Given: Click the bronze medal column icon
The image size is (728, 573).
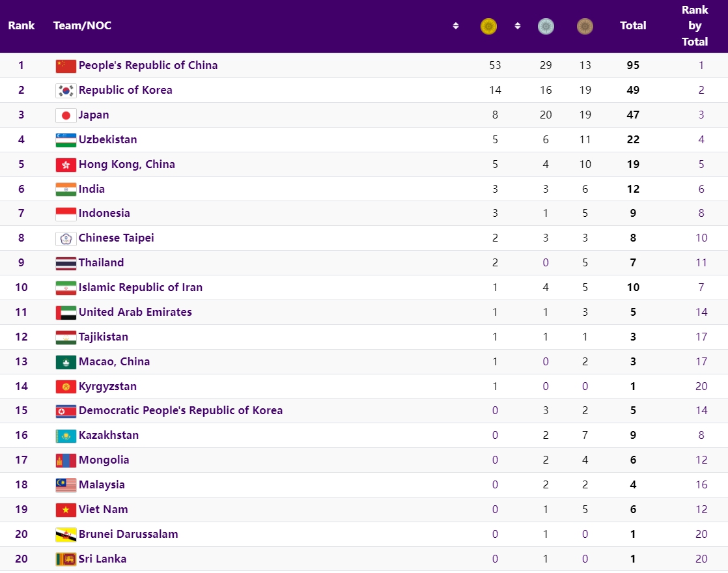Looking at the screenshot, I should (x=585, y=26).
